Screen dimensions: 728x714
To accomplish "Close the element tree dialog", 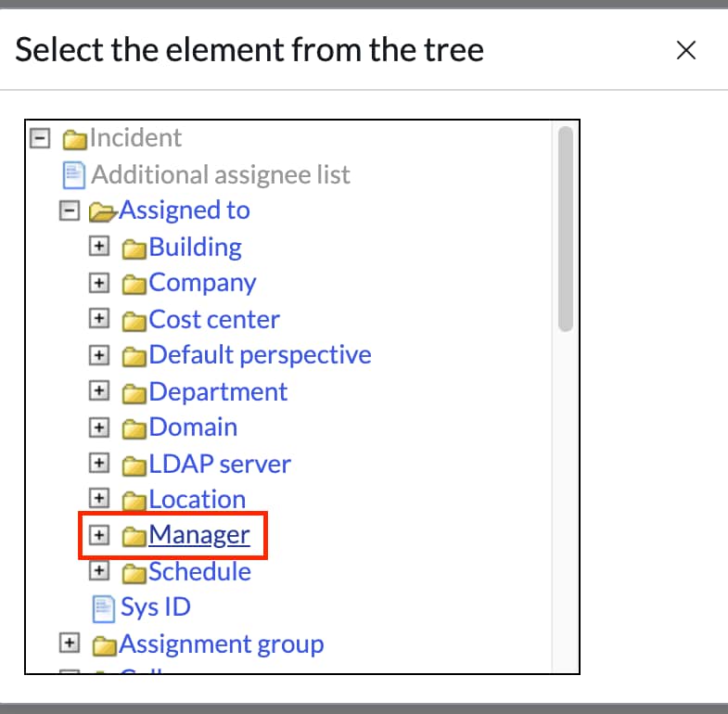I will [686, 50].
